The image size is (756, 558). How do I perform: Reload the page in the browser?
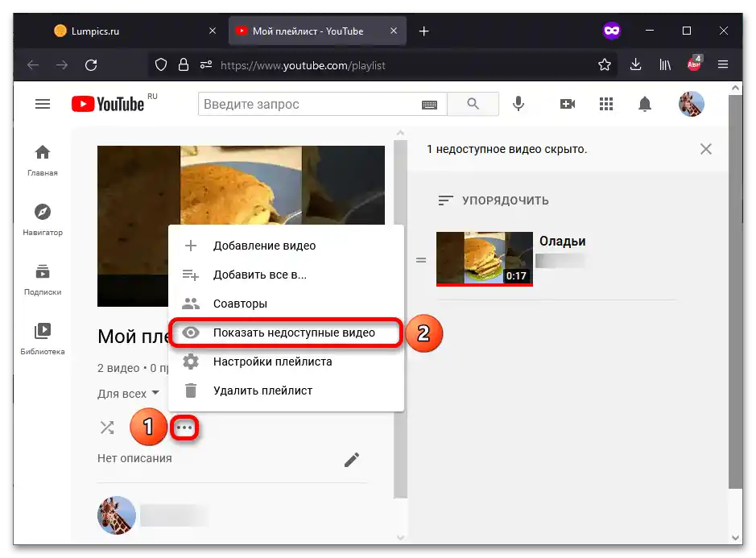pos(91,65)
